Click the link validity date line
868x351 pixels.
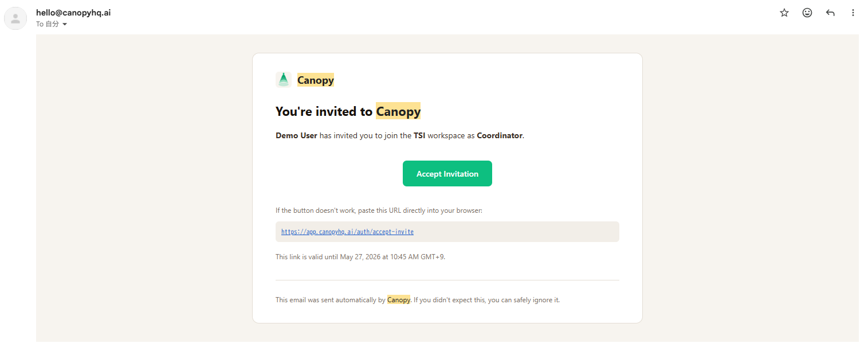pyautogui.click(x=360, y=257)
